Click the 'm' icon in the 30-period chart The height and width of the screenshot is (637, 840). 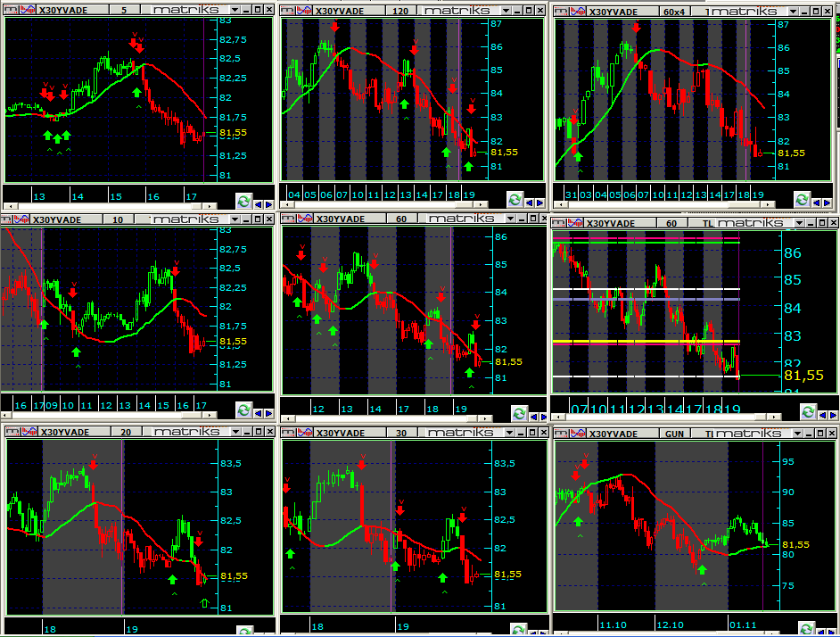pyautogui.click(x=289, y=432)
